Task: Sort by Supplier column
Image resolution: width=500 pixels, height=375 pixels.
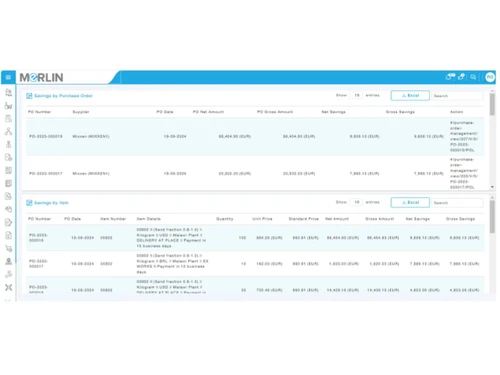Action: (81, 112)
